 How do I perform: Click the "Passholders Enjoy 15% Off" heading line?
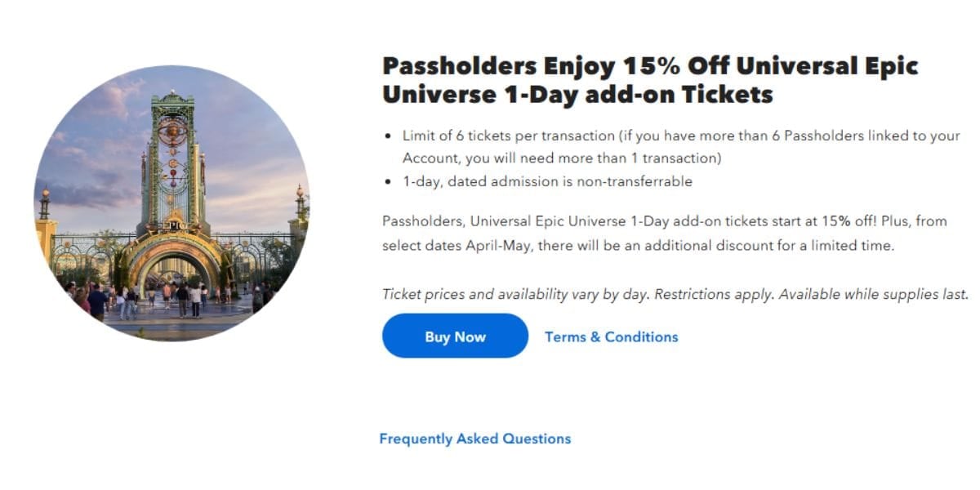[650, 65]
